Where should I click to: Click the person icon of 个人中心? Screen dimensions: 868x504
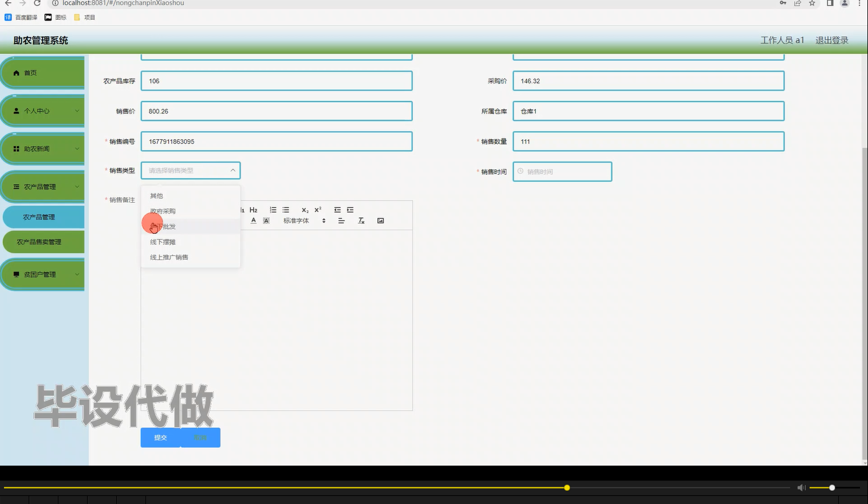click(16, 111)
